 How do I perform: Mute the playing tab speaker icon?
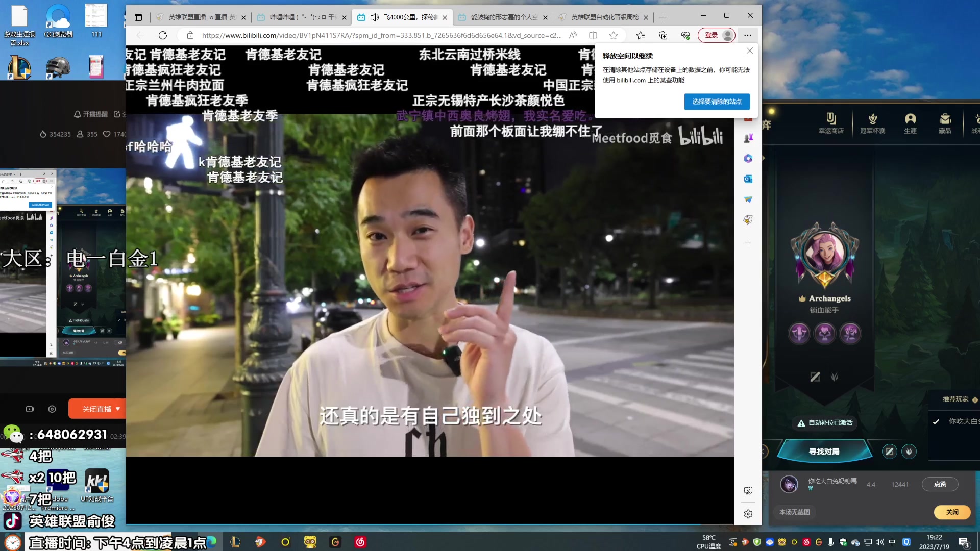pyautogui.click(x=375, y=17)
